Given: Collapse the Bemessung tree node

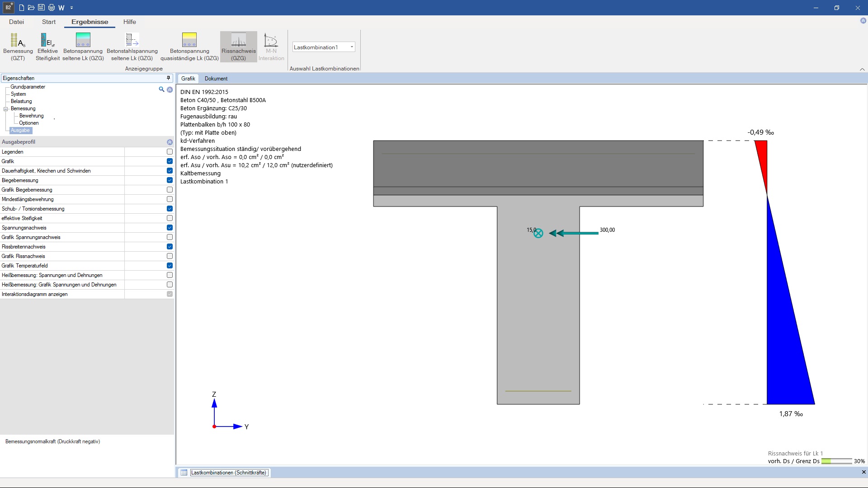Looking at the screenshot, I should click(6, 109).
